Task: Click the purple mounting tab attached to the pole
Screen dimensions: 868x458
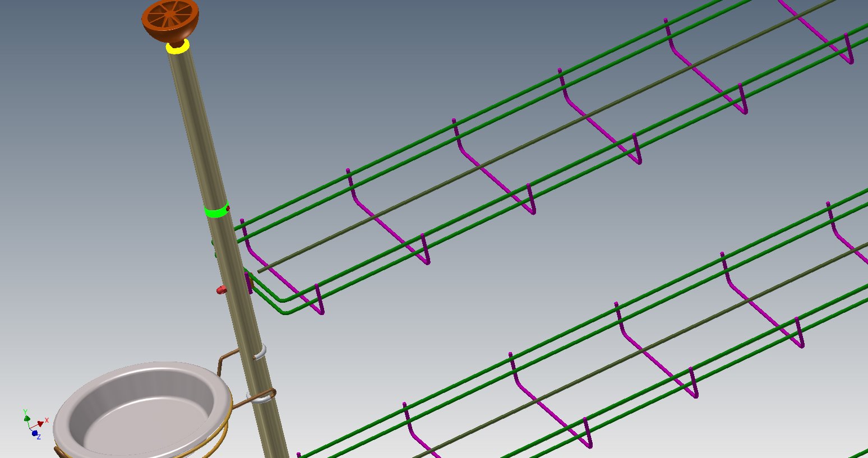Action: 248,282
